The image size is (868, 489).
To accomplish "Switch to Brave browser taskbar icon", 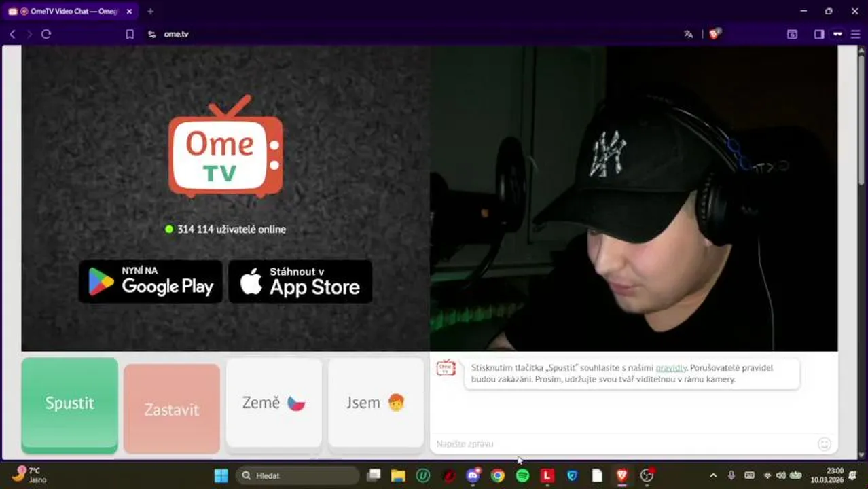I will [x=621, y=475].
